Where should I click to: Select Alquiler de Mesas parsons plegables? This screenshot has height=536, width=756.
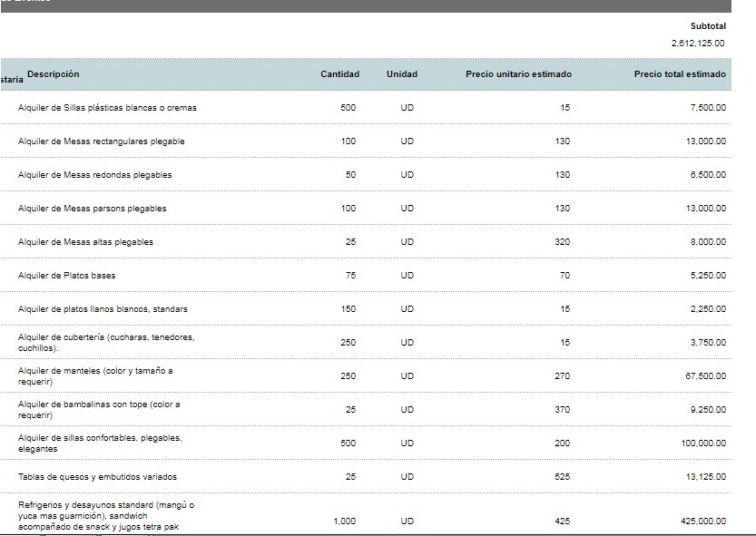pos(93,209)
